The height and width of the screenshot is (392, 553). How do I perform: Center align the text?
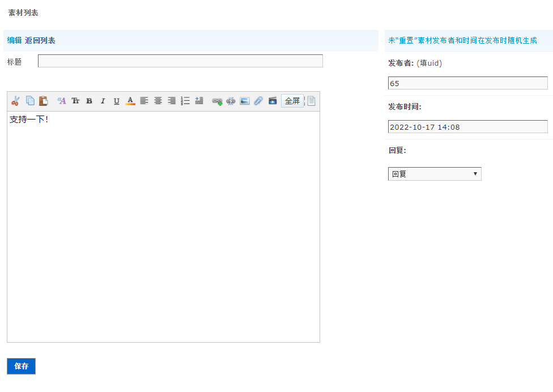(x=158, y=101)
